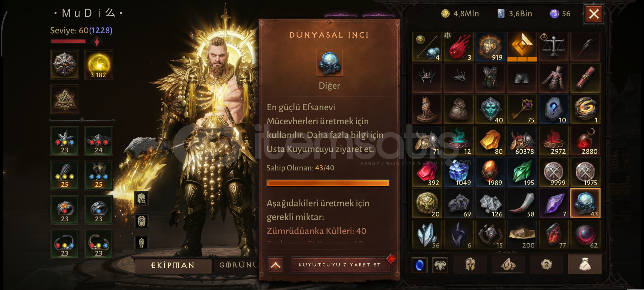This screenshot has width=644, height=290.
Task: Click the wolf statue inventory item
Action: (427, 109)
